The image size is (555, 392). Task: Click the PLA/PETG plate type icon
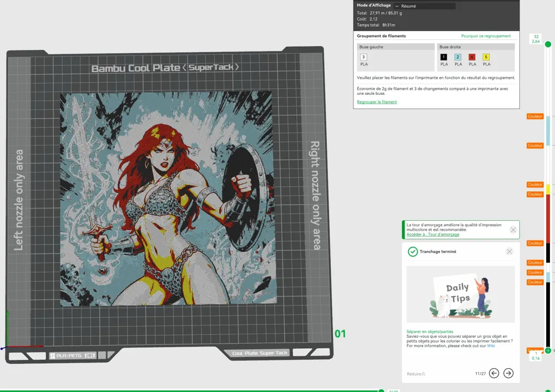point(73,355)
